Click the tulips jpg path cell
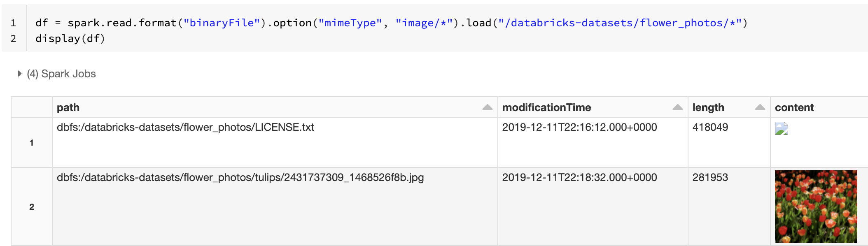Image resolution: width=868 pixels, height=246 pixels. tap(240, 178)
